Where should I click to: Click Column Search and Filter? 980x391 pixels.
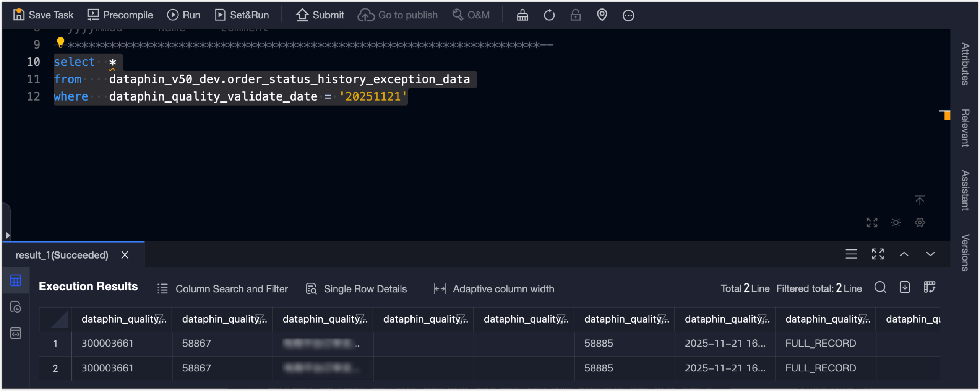(x=222, y=289)
